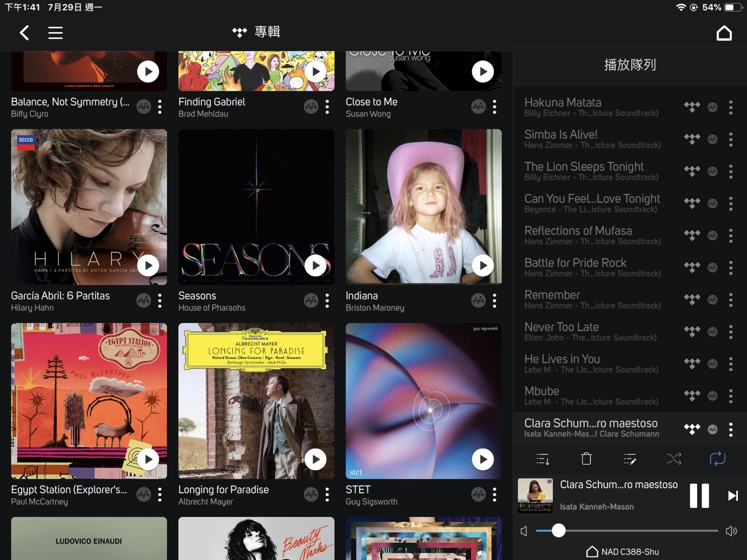Open more options for Indiana album
Viewport: 747px width, 560px height.
click(494, 301)
